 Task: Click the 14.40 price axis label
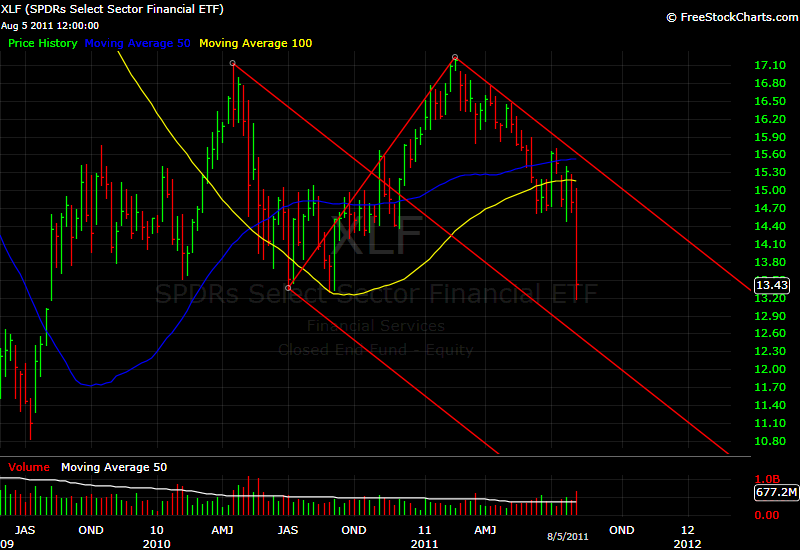770,226
